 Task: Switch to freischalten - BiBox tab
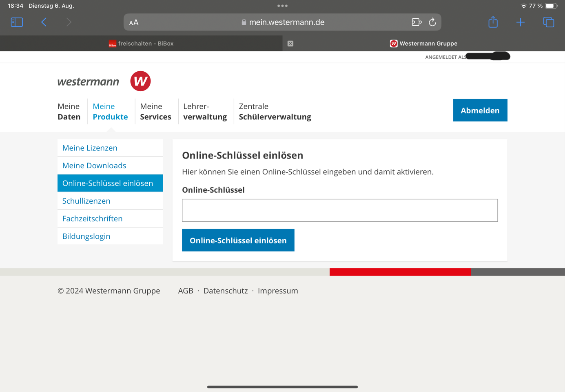tap(141, 44)
